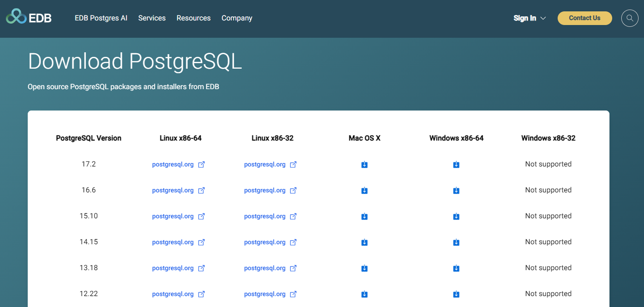Click external-link icon for 13.18 Linux x86-32

click(293, 268)
